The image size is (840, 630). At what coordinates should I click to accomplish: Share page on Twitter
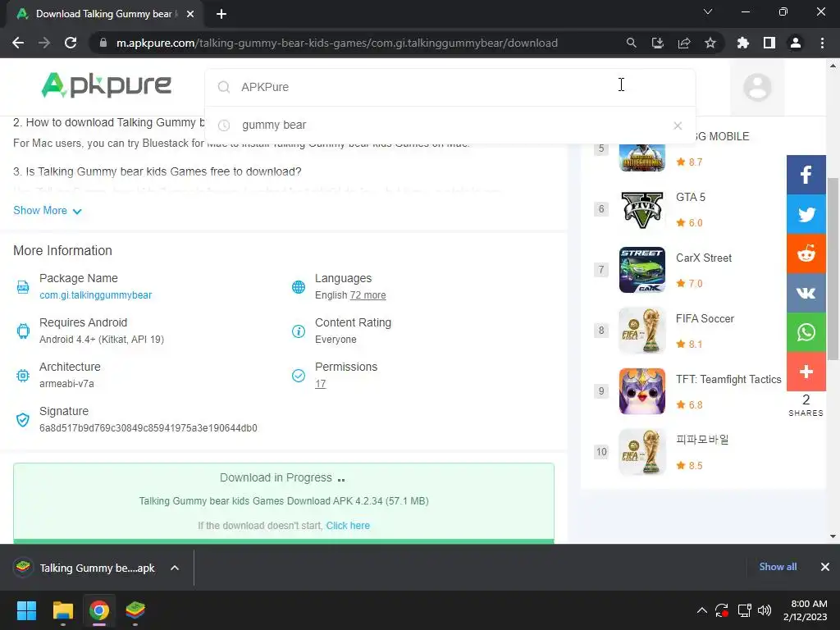[806, 214]
